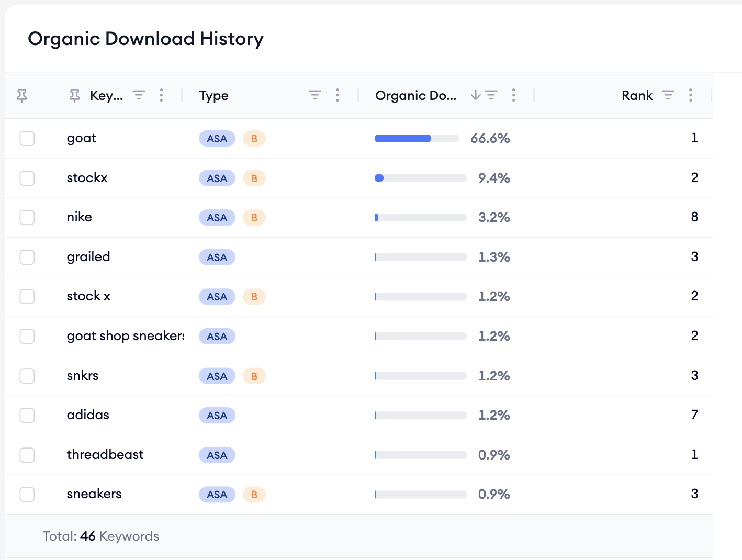Click the ASA badge in goat row
Screen dimensions: 742x560
pyautogui.click(x=217, y=139)
